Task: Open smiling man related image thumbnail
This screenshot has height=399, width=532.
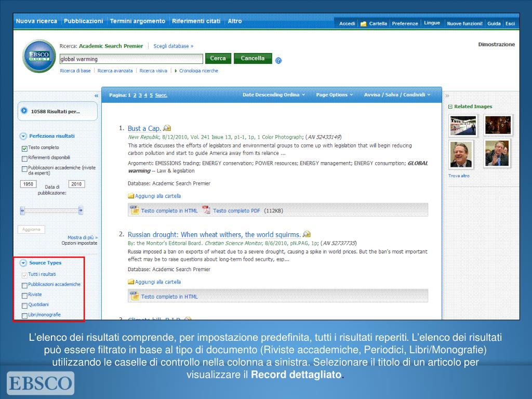Action: click(x=461, y=155)
